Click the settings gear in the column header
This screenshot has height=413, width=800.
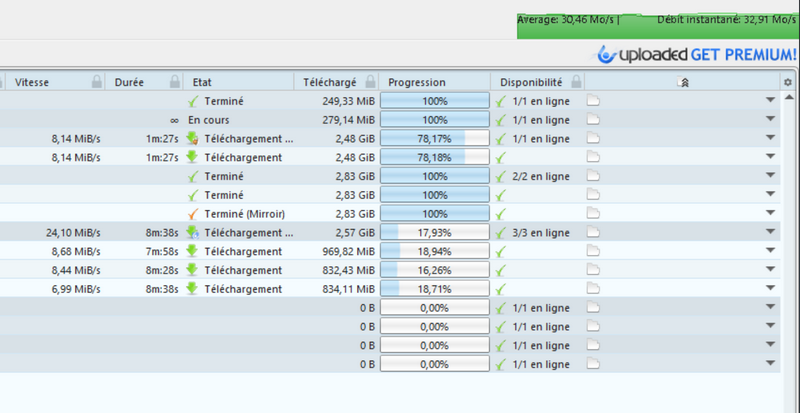click(x=788, y=82)
